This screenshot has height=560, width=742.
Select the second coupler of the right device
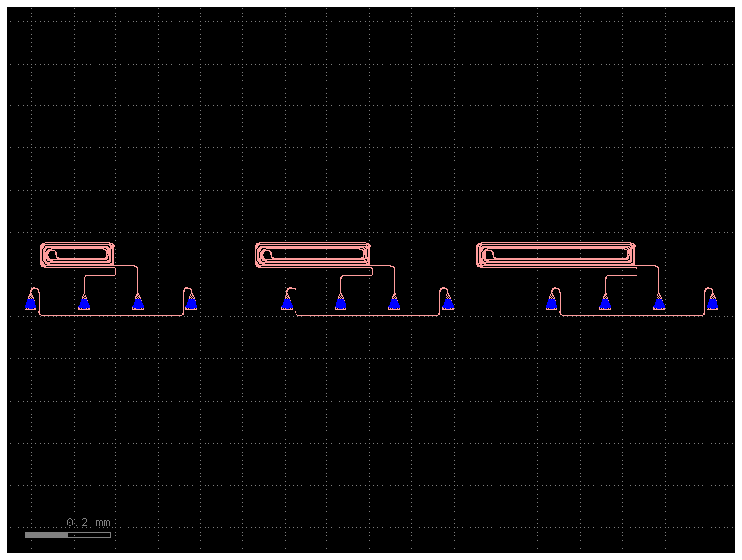(604, 303)
